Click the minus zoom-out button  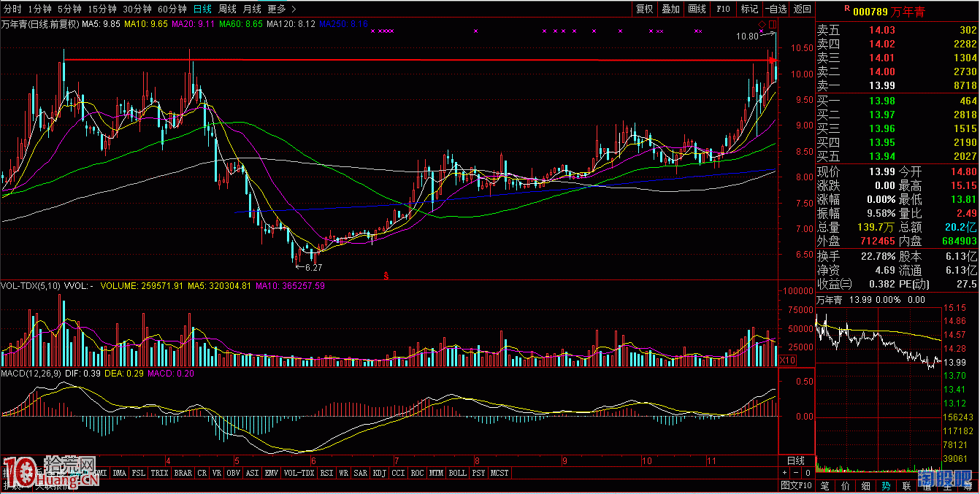click(796, 473)
